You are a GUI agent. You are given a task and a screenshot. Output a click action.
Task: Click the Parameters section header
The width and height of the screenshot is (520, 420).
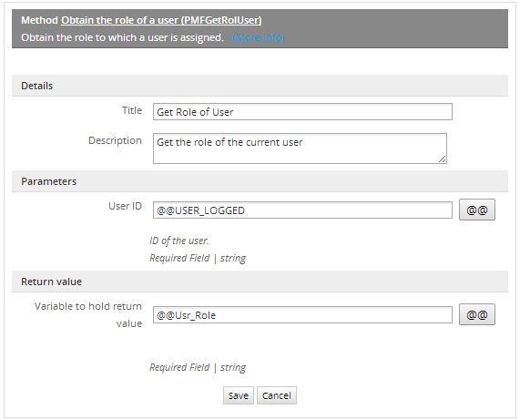coord(260,181)
